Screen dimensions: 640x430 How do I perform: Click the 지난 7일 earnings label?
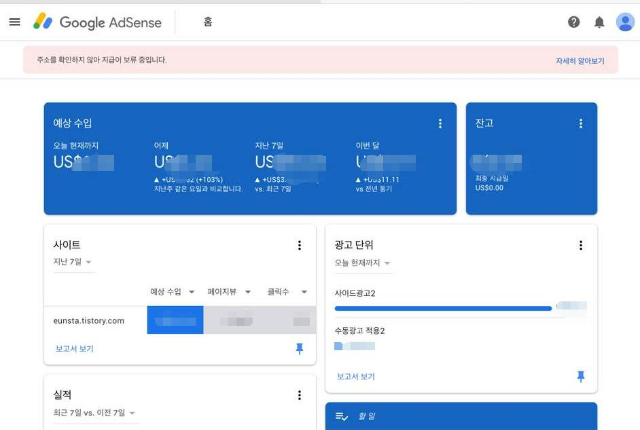tap(269, 146)
